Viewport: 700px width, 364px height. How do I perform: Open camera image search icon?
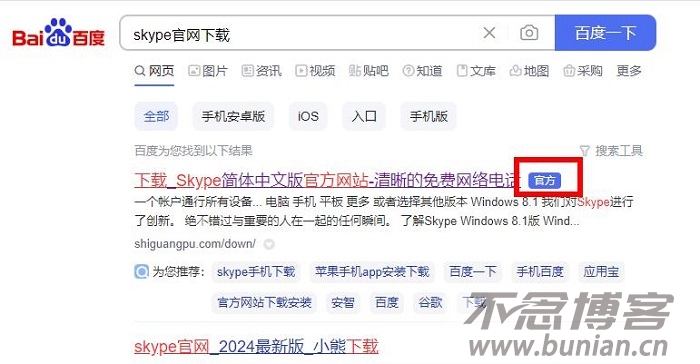point(529,33)
